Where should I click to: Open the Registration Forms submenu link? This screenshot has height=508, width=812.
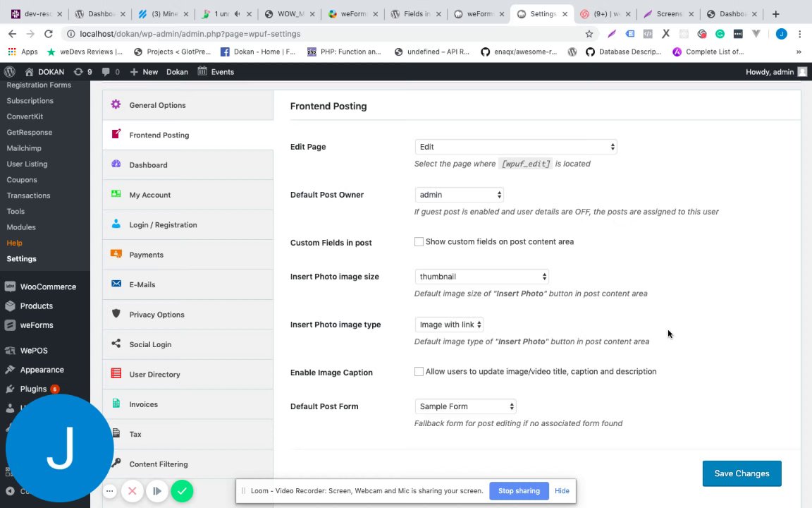(x=39, y=85)
